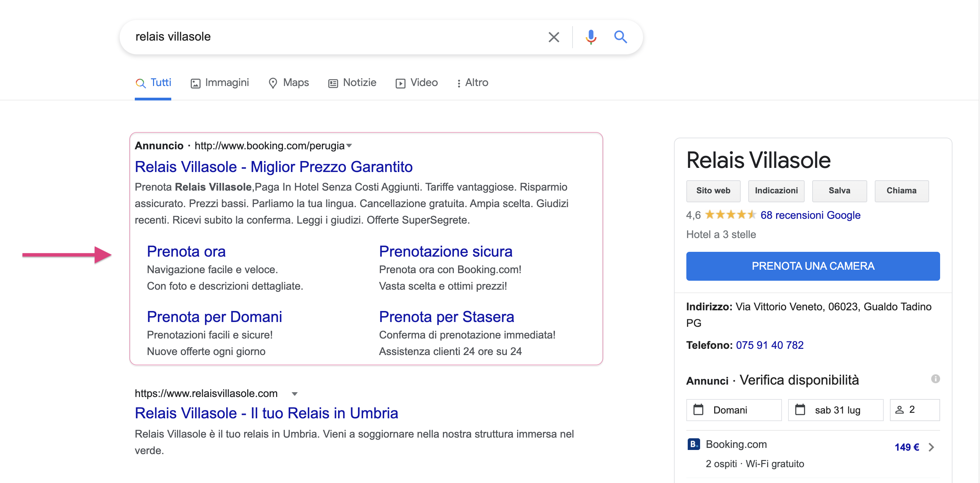Click the 149 € Booking.com price
The height and width of the screenshot is (483, 980).
coord(906,447)
